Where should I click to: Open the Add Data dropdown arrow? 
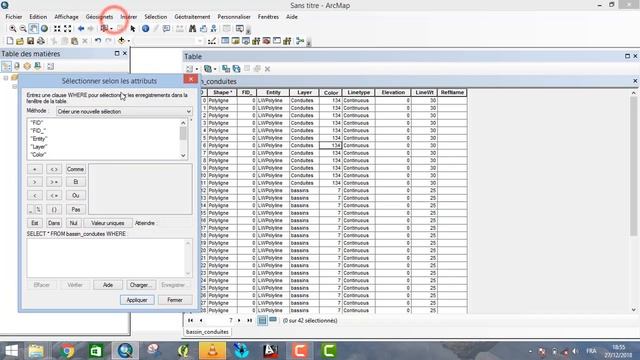click(129, 41)
